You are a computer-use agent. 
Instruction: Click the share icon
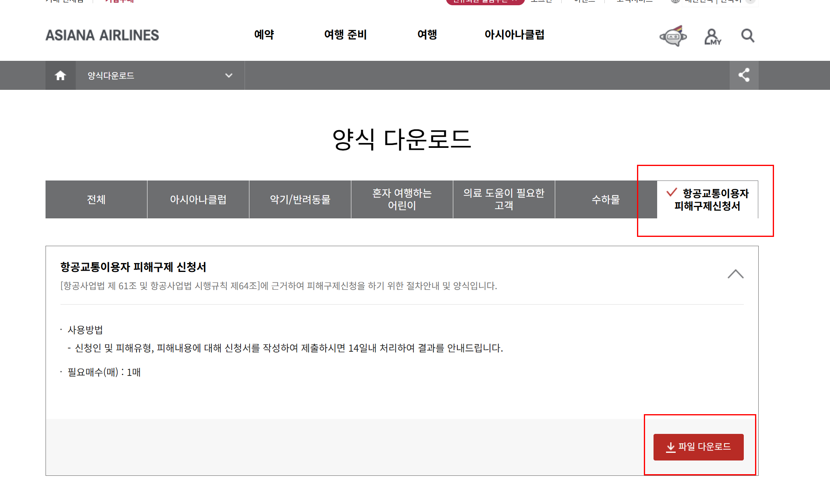(x=744, y=75)
